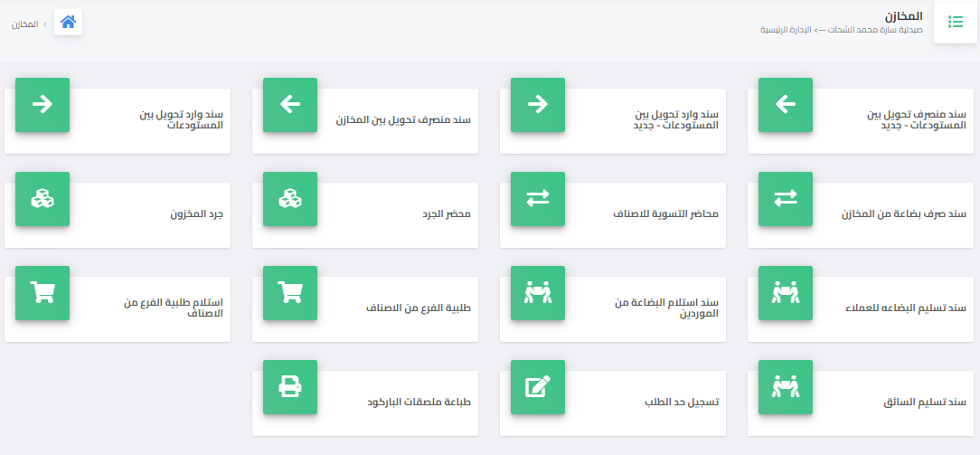The height and width of the screenshot is (455, 980).
Task: Click the arrow icon for سند وارد تحويل بين المستودعات
Action: point(42,105)
